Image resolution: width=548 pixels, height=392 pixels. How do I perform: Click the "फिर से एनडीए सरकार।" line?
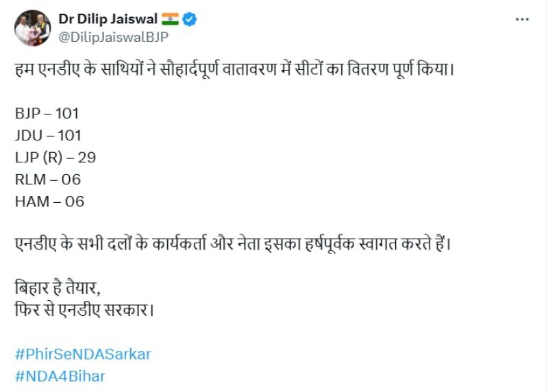pos(84,308)
